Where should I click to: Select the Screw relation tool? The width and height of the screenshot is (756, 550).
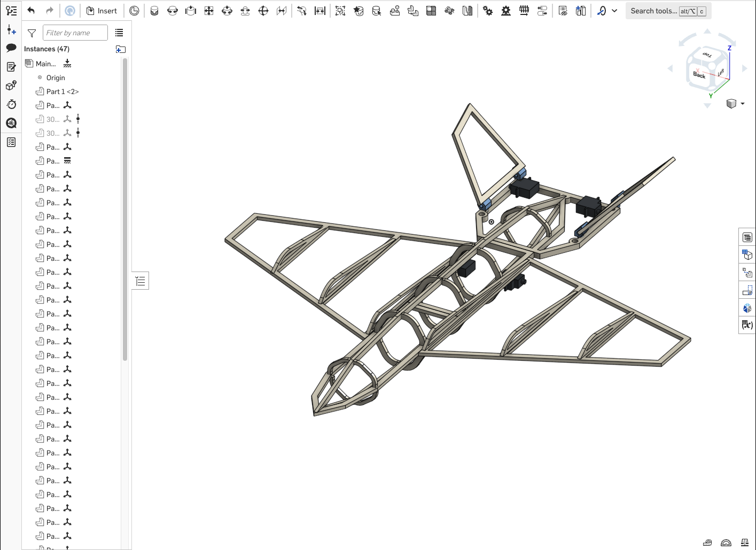[524, 11]
